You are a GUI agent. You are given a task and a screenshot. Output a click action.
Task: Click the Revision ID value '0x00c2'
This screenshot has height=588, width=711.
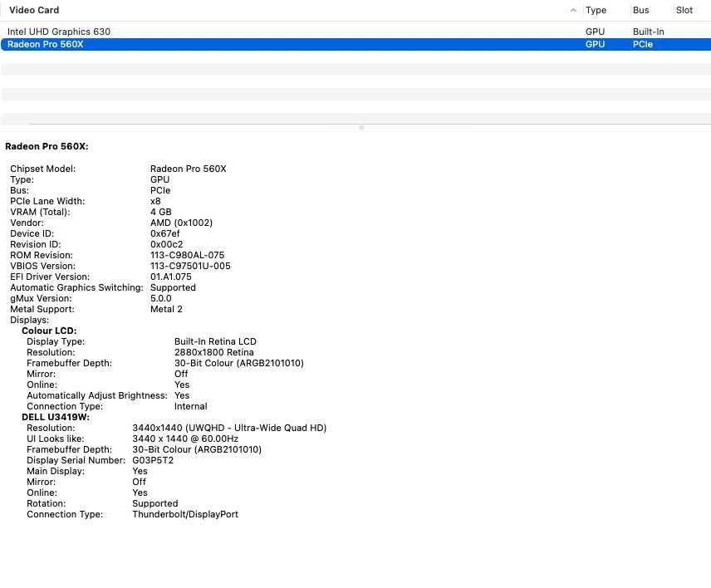(x=167, y=244)
